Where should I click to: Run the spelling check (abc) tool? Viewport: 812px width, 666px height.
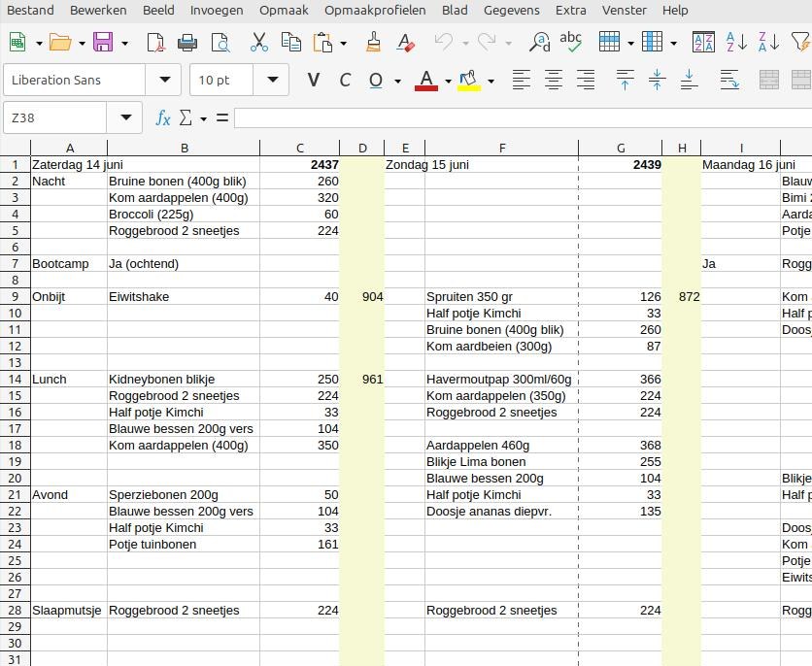coord(571,43)
